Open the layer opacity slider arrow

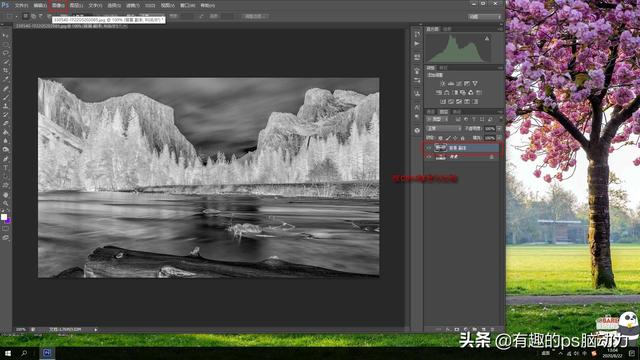click(x=499, y=129)
